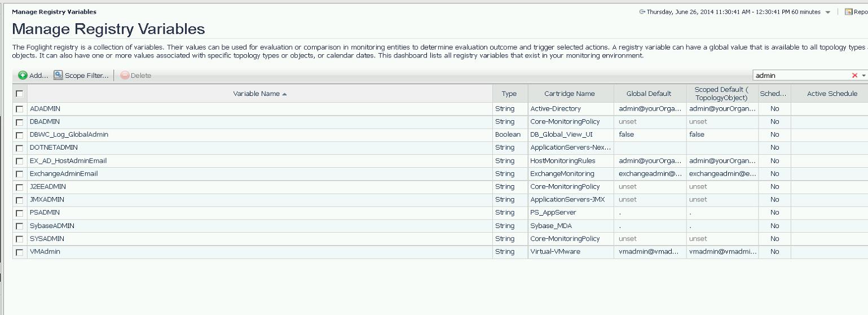Select the VMAdmin row checkbox
This screenshot has height=315, width=868.
[20, 252]
